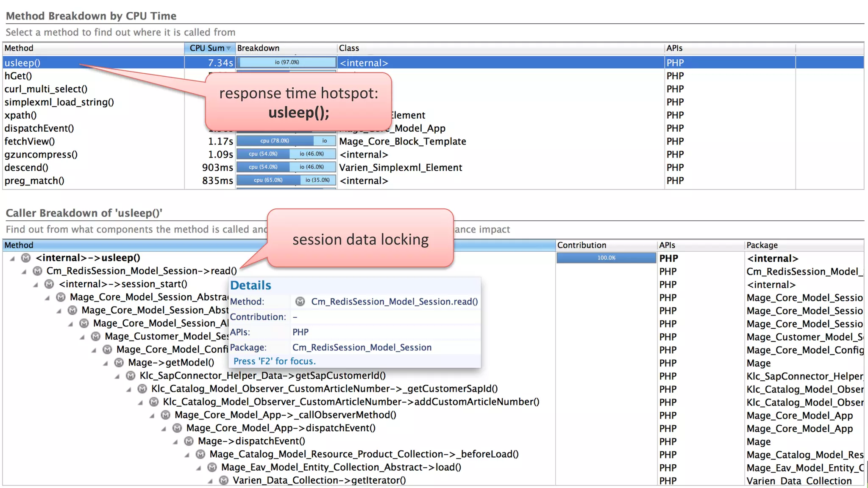Collapse the Cm_RedisSession_Model_Session->read() node
This screenshot has width=868, height=488.
tap(24, 271)
